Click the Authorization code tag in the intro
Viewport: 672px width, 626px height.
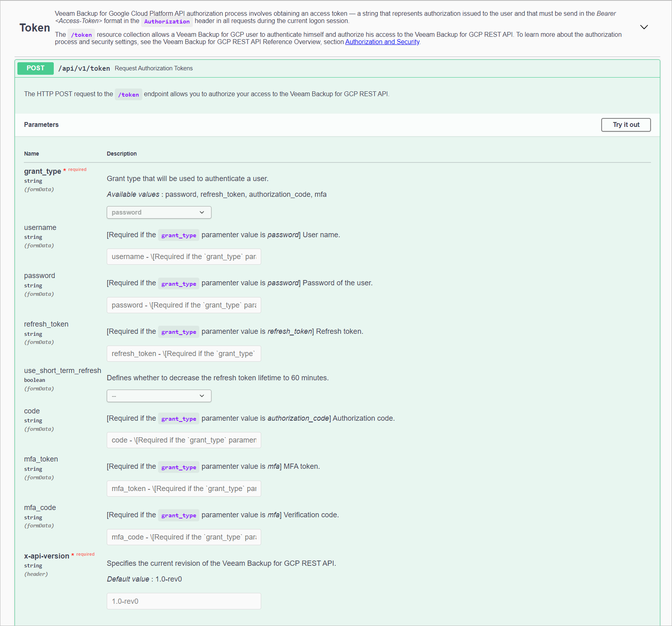coord(167,21)
